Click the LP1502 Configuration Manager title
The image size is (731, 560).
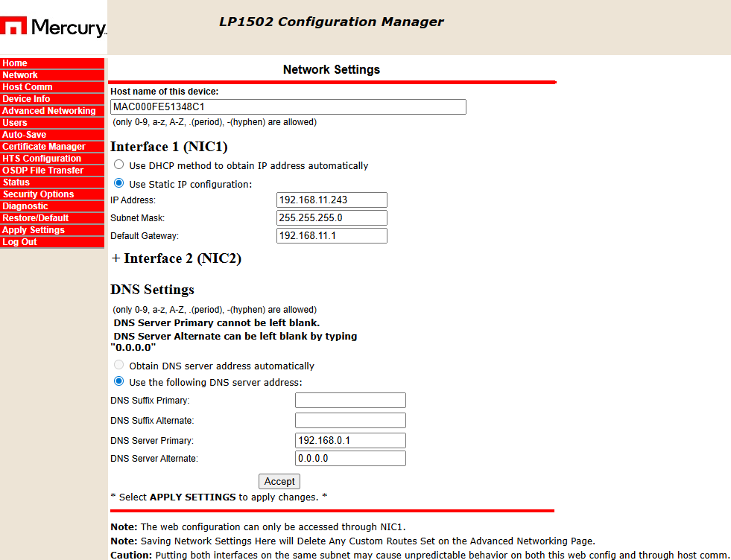click(332, 22)
